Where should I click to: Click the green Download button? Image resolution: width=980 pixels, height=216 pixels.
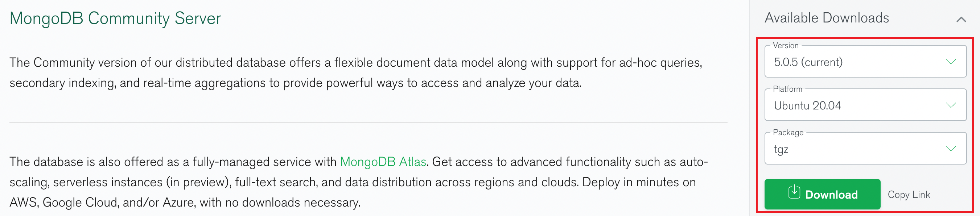tap(822, 194)
